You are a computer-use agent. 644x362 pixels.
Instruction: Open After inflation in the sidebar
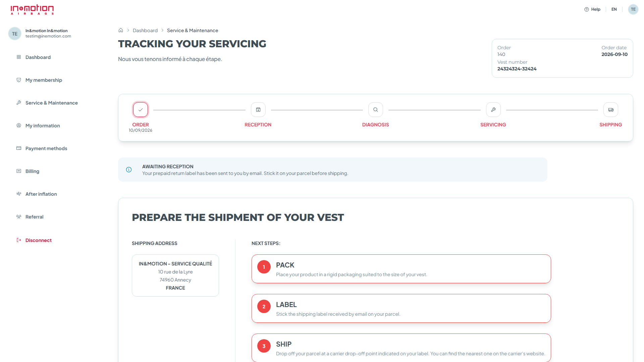tap(41, 194)
